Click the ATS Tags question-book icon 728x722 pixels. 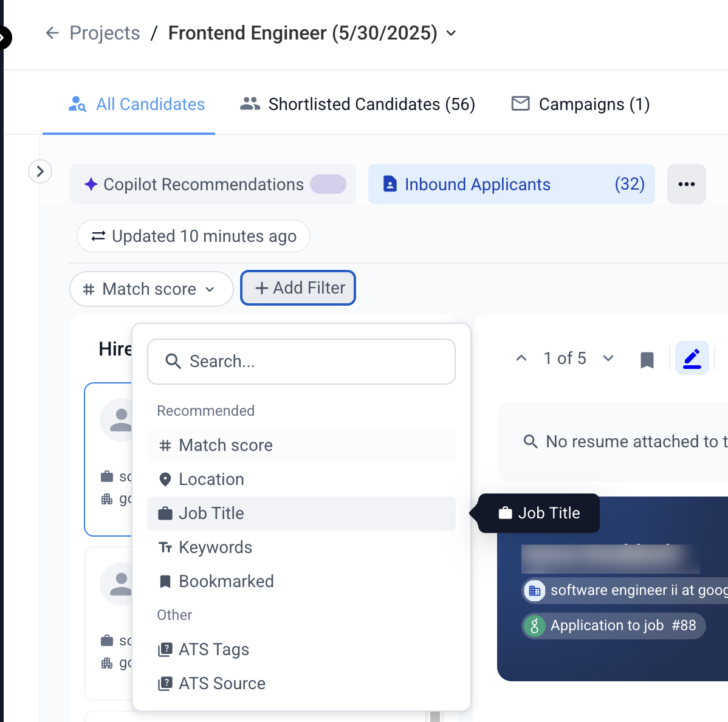[165, 650]
